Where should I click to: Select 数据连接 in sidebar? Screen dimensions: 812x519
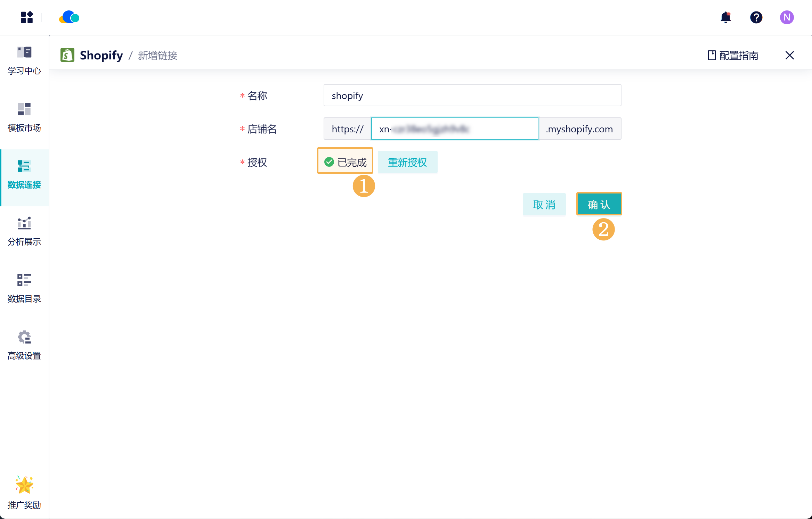click(24, 175)
